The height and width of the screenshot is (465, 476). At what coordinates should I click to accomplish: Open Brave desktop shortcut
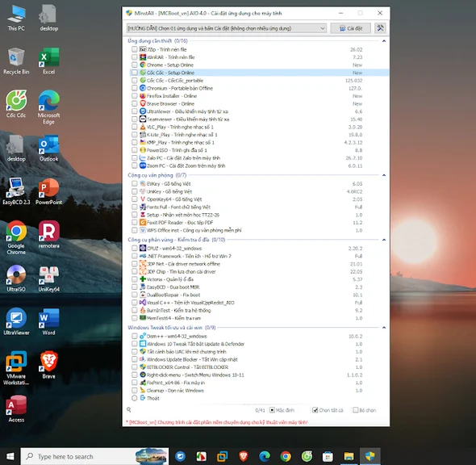point(48,365)
